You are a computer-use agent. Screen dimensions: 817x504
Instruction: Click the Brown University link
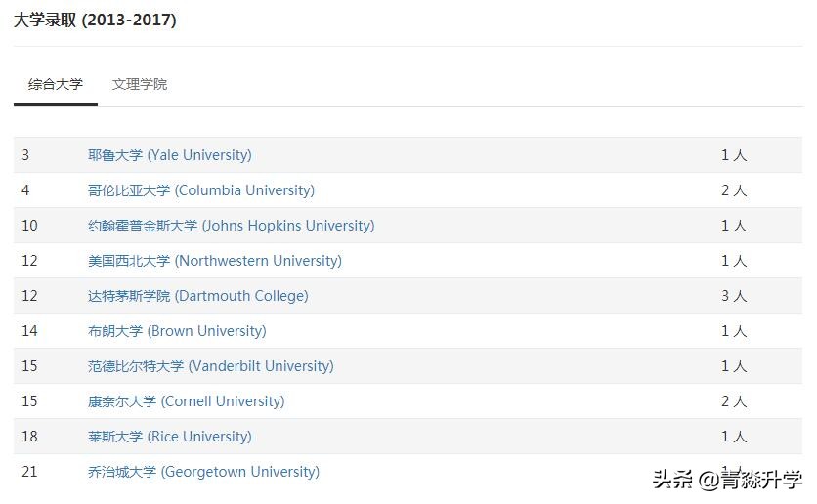tap(176, 331)
